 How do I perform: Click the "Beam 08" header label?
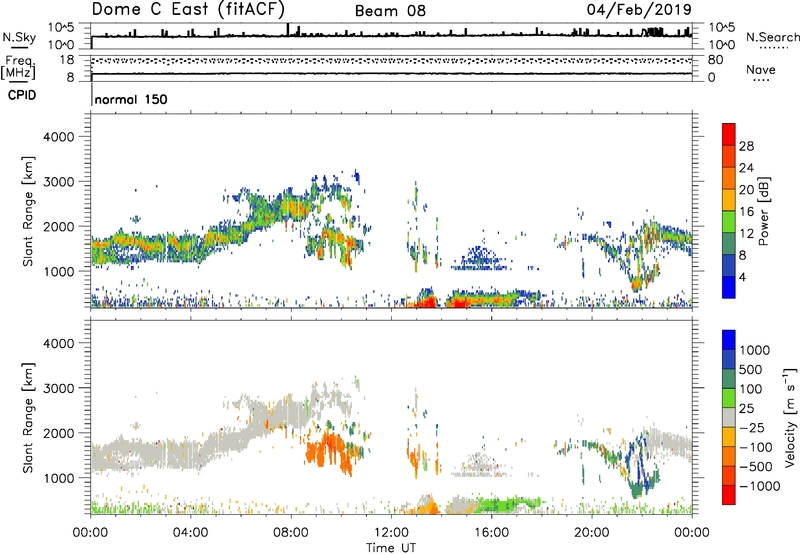pos(390,11)
